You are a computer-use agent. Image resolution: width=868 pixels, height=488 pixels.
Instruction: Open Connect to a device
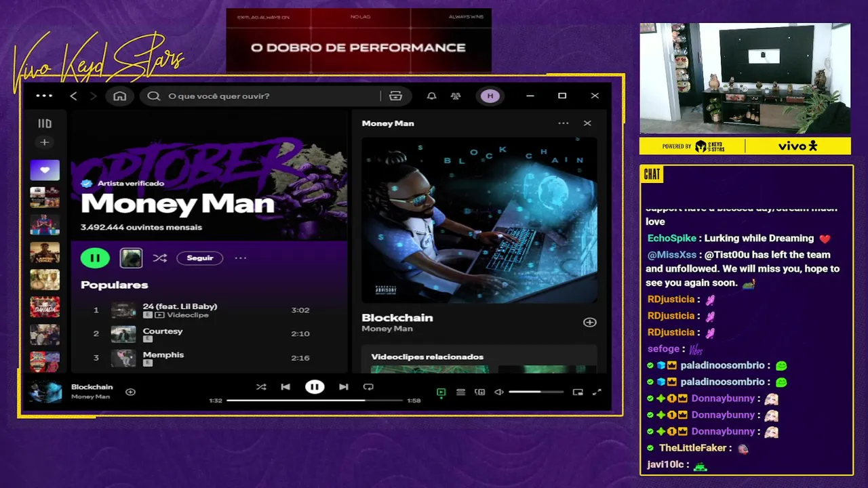point(480,392)
